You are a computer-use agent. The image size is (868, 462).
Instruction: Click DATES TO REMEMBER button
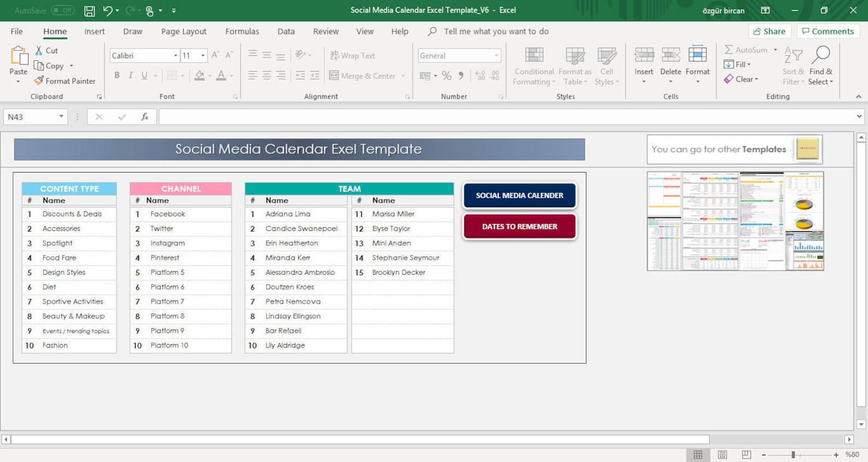[520, 227]
